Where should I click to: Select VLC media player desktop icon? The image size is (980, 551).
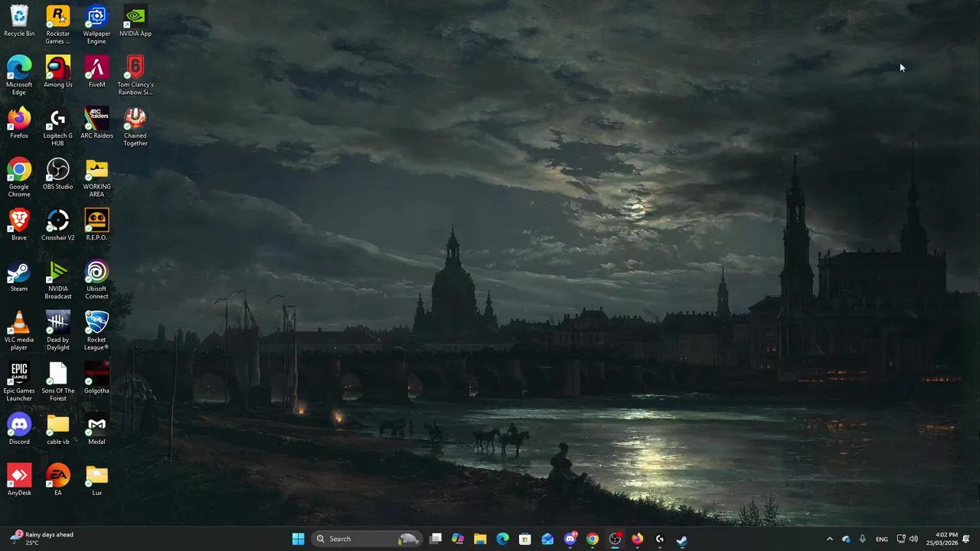[19, 331]
